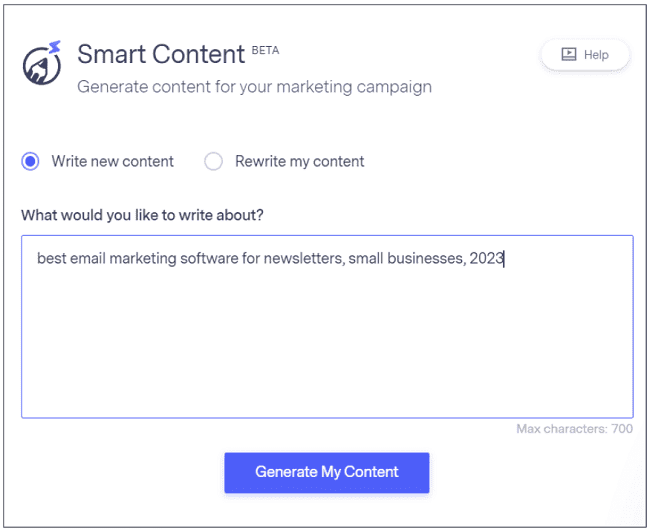Screen dimensions: 650x532
Task: Click the empty area of the topic textbox
Action: point(326,350)
